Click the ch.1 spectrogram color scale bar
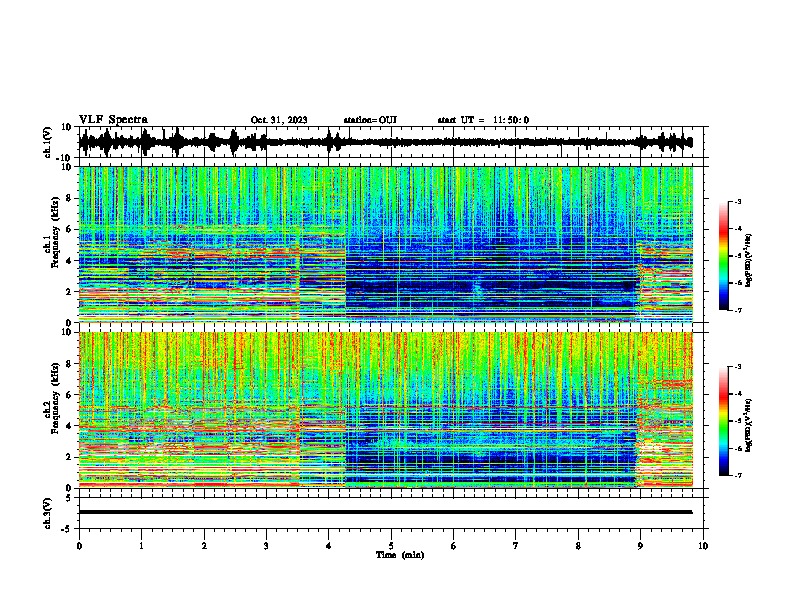The width and height of the screenshot is (792, 612). 724,256
